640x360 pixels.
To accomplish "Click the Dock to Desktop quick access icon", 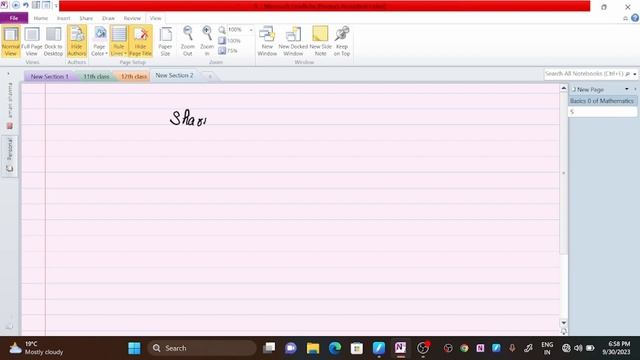I will pyautogui.click(x=36, y=5).
